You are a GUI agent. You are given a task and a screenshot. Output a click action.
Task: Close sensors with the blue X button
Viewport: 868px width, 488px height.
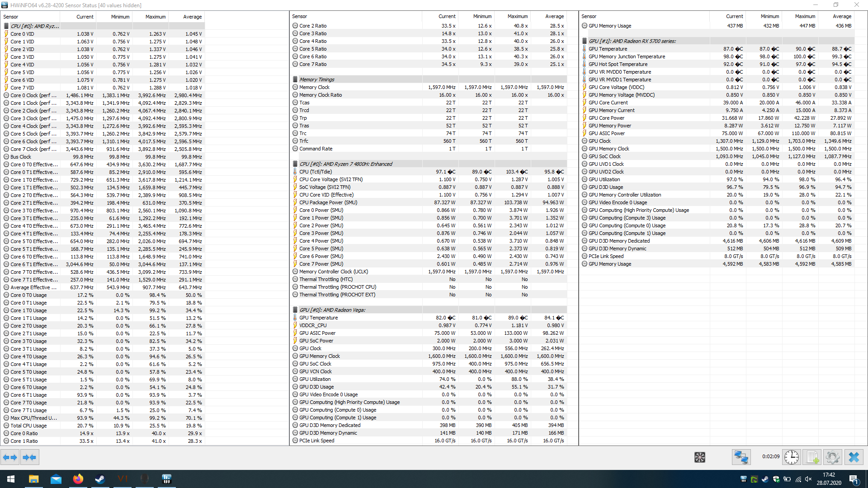point(854,457)
